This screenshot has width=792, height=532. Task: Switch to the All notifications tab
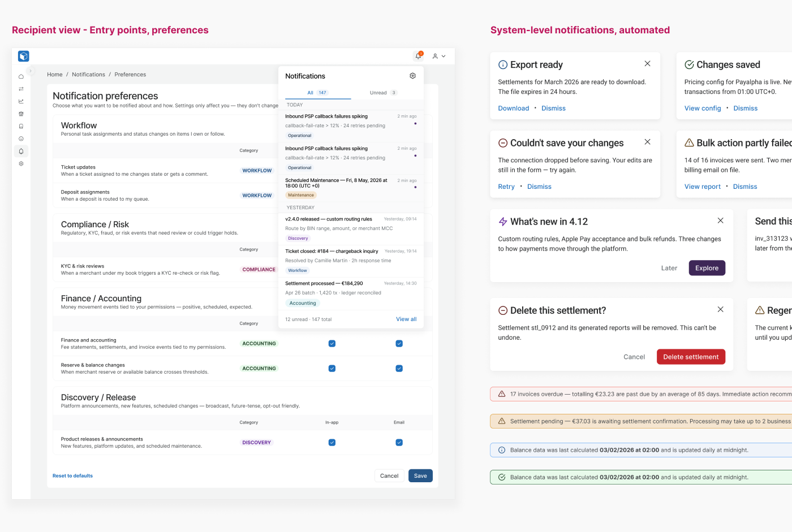pyautogui.click(x=317, y=93)
